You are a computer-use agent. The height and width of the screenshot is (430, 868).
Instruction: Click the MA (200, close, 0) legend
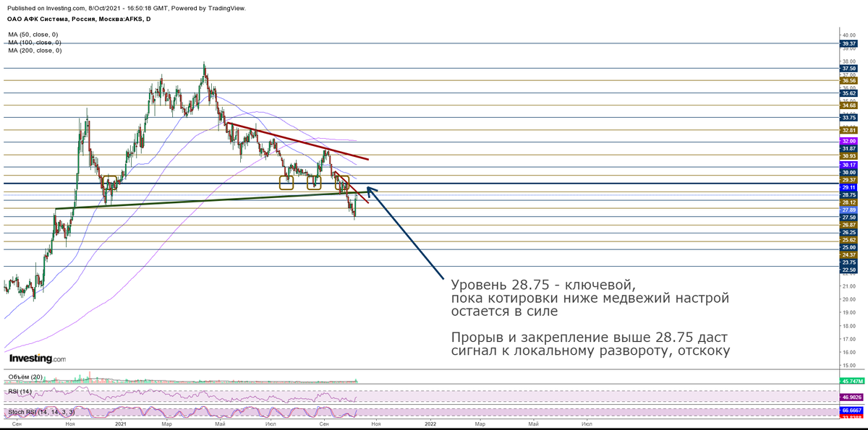[x=35, y=51]
